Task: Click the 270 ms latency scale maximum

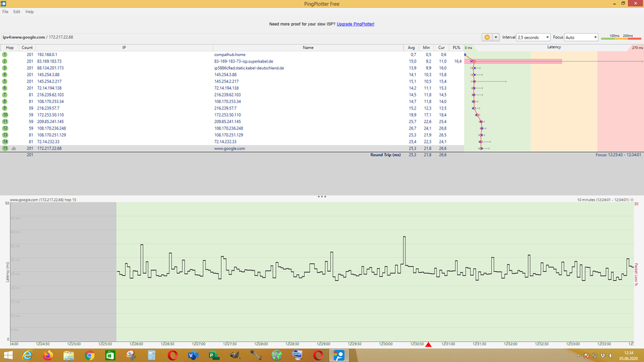Action: tap(638, 48)
